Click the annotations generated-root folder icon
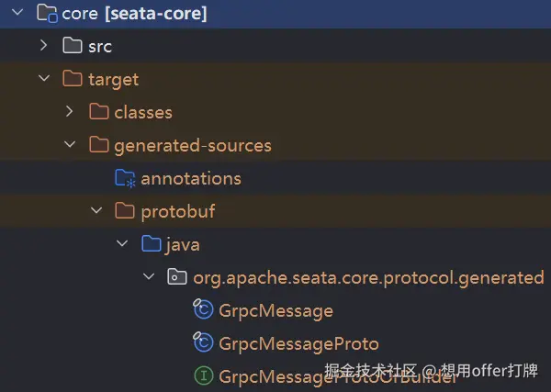The image size is (551, 392). click(125, 178)
